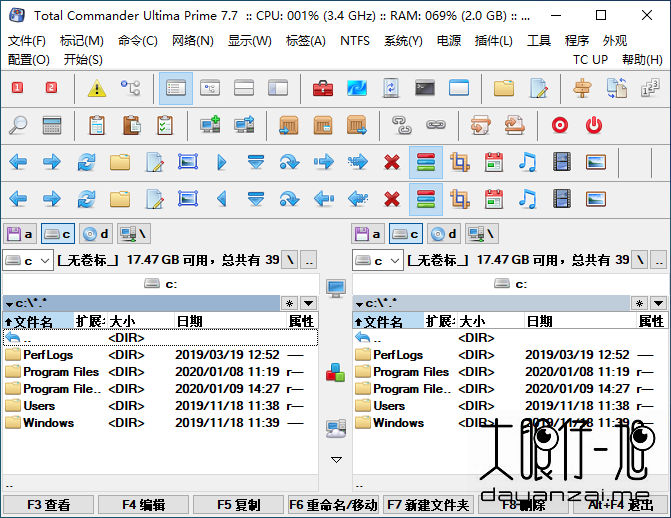Screen dimensions: 671x518
Task: Click the calendar icon in fourth toolbar
Action: [493, 199]
